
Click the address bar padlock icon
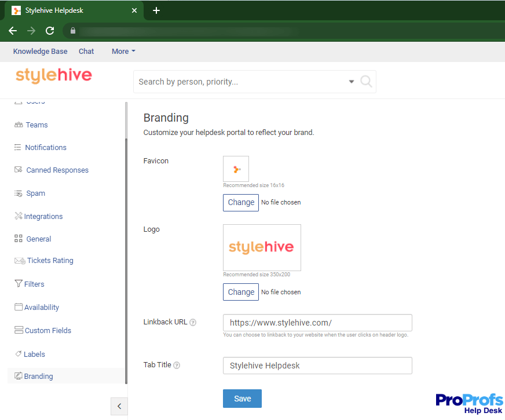click(x=73, y=31)
